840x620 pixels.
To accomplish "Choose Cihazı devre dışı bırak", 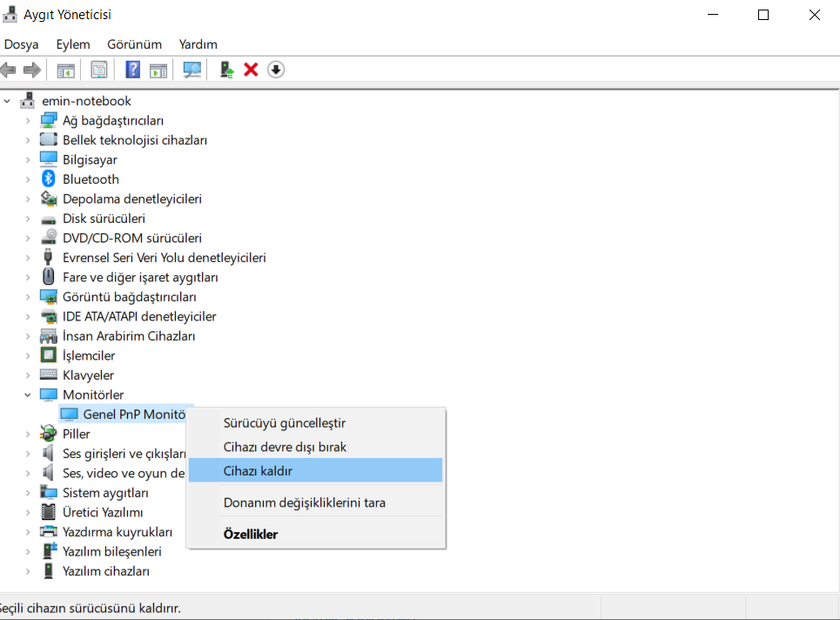I will (x=316, y=447).
